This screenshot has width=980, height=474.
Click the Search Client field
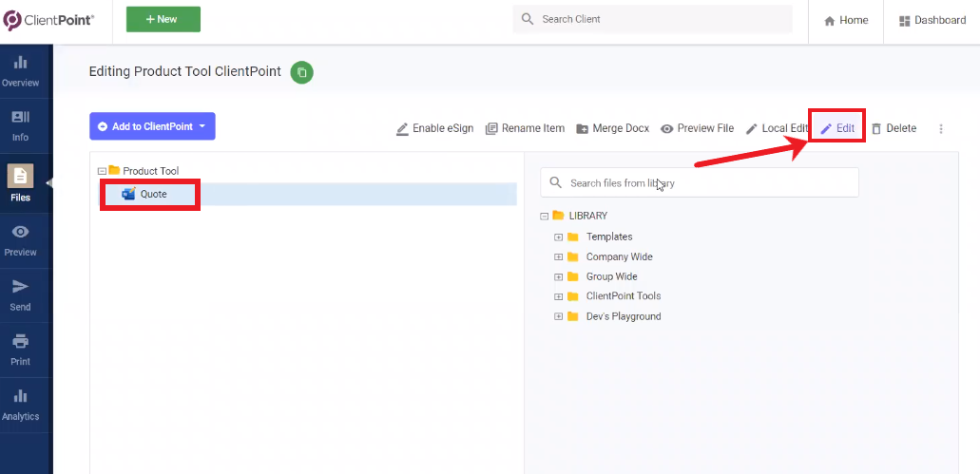pyautogui.click(x=652, y=19)
